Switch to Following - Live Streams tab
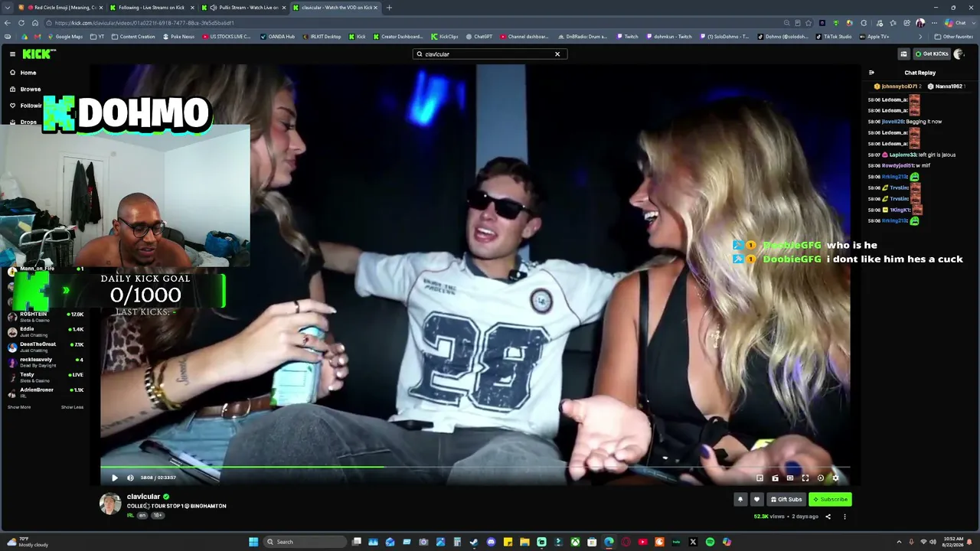This screenshot has height=551, width=980. tap(150, 8)
